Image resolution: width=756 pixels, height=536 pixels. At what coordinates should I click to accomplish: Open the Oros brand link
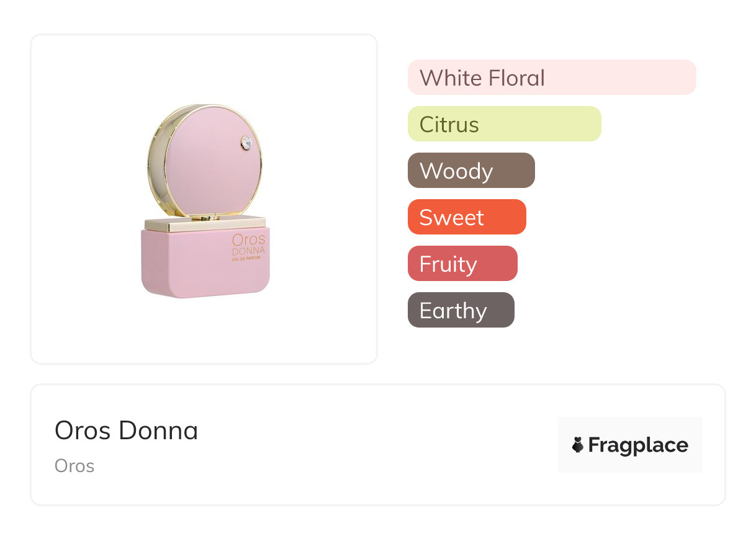74,465
